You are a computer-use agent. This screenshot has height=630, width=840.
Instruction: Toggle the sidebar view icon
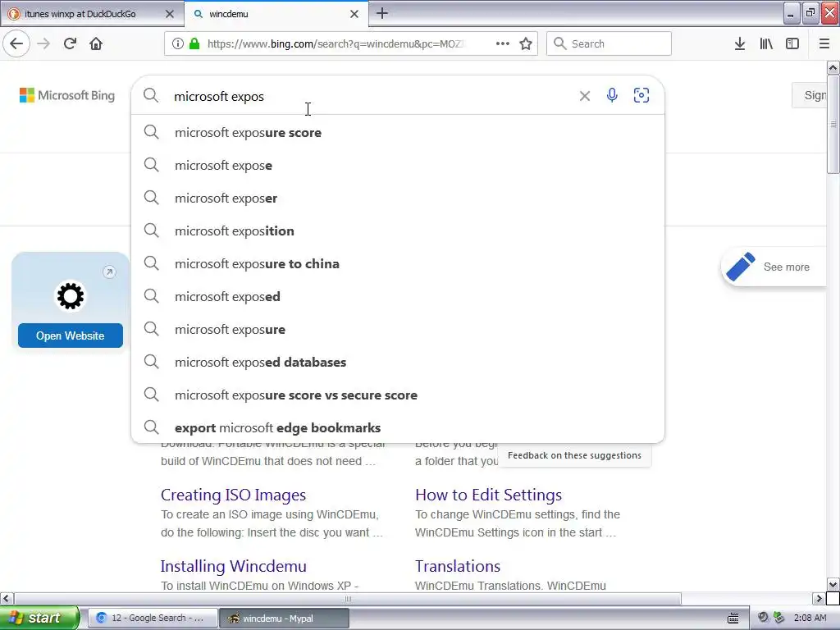click(792, 43)
